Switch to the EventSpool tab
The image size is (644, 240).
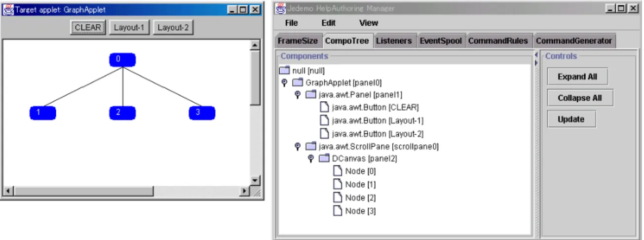click(441, 41)
